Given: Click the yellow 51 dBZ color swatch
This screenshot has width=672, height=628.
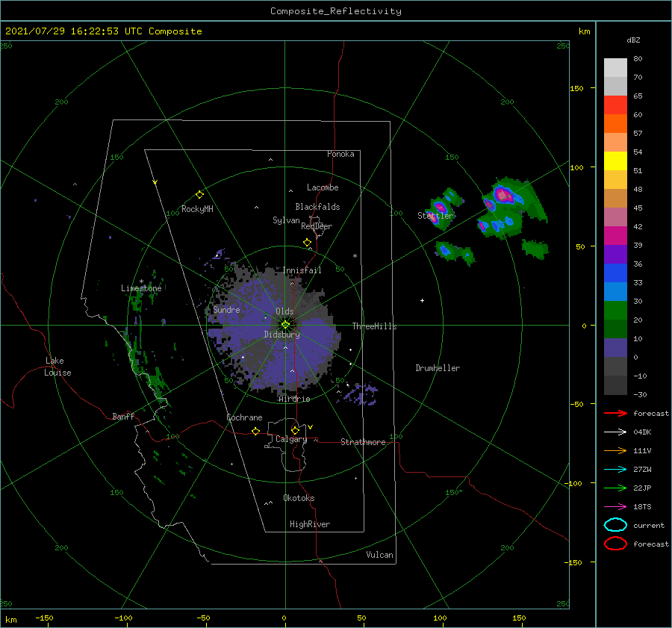Looking at the screenshot, I should click(615, 161).
